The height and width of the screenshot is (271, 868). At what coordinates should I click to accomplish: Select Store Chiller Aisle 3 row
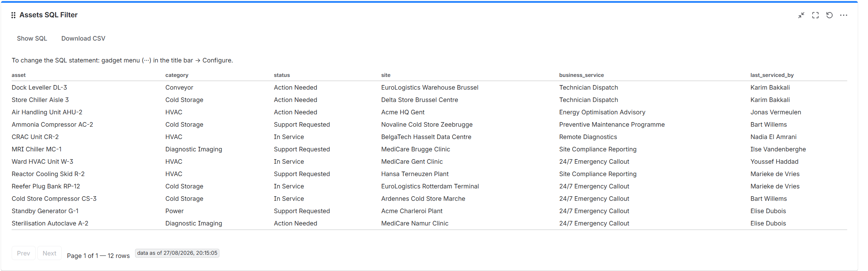point(429,100)
